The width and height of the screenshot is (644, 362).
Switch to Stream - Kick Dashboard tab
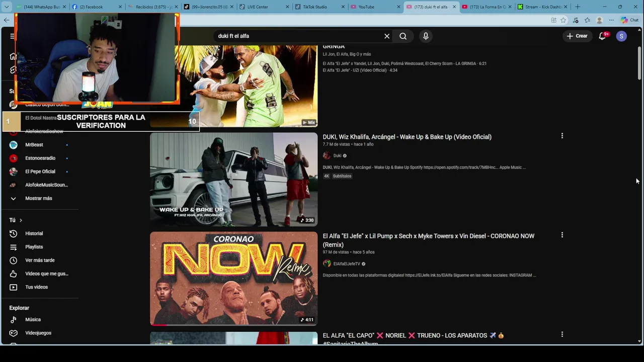542,7
